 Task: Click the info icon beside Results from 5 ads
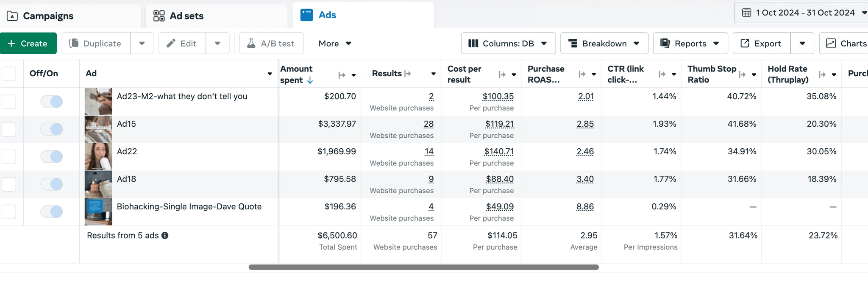click(165, 236)
